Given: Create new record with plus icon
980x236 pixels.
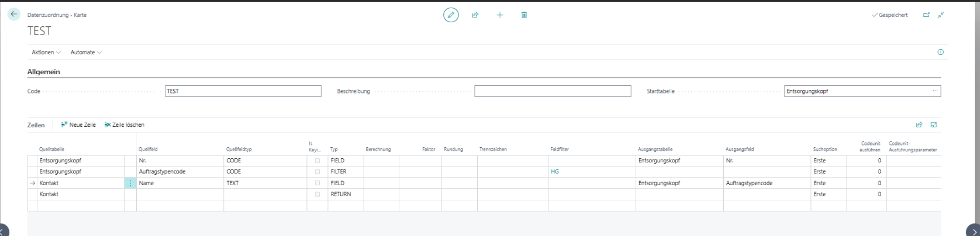Looking at the screenshot, I should (500, 15).
